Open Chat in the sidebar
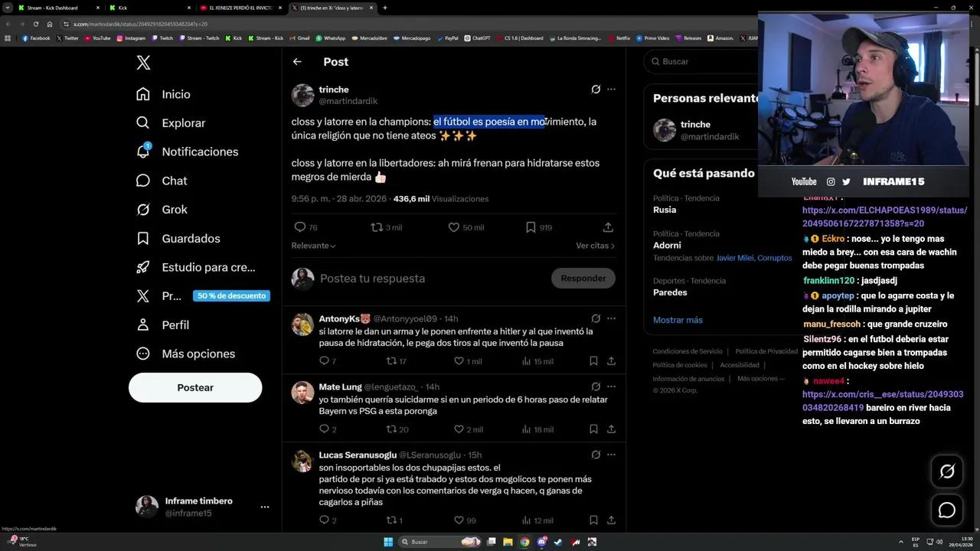 [x=161, y=181]
